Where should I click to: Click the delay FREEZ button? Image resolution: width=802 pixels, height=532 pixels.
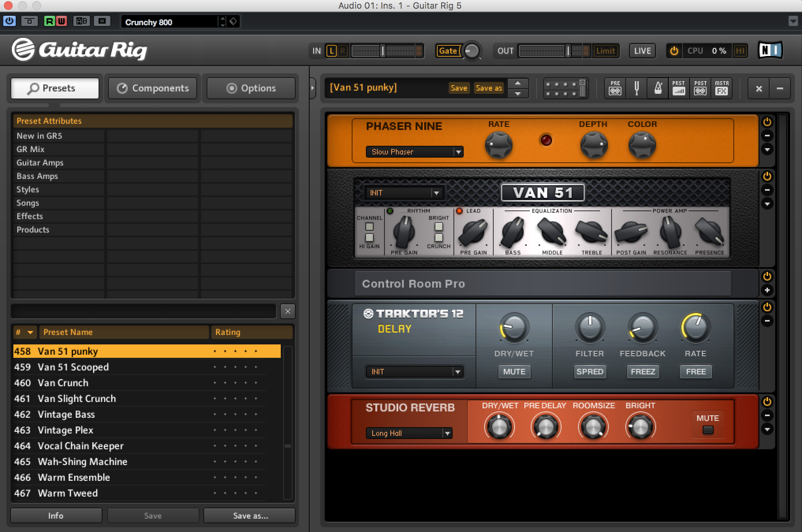click(x=643, y=372)
